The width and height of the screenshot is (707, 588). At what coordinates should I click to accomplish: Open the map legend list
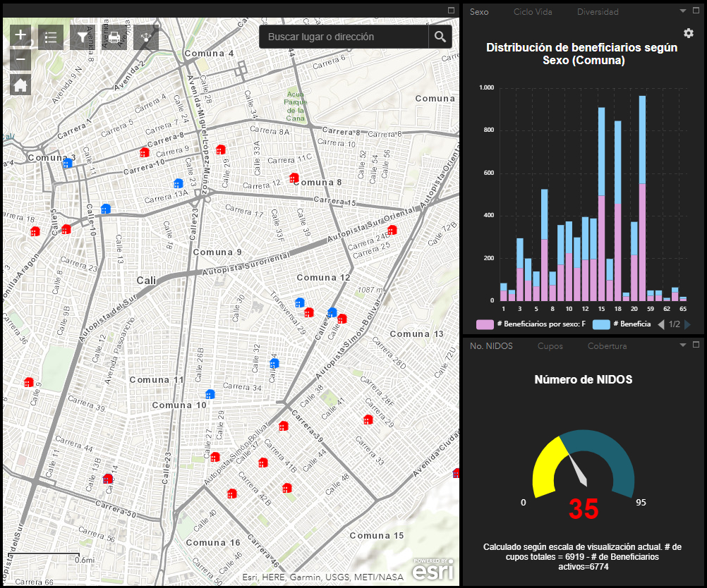pyautogui.click(x=51, y=37)
